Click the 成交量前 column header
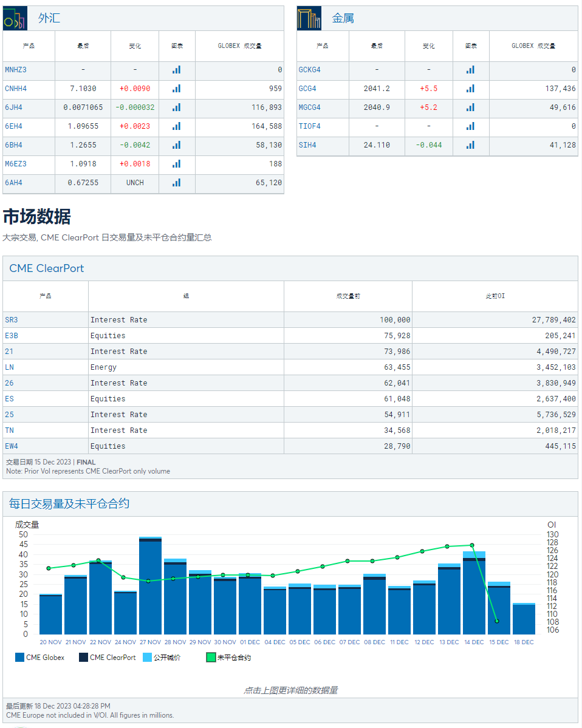Screen dimensions: 582x728 point(348,296)
